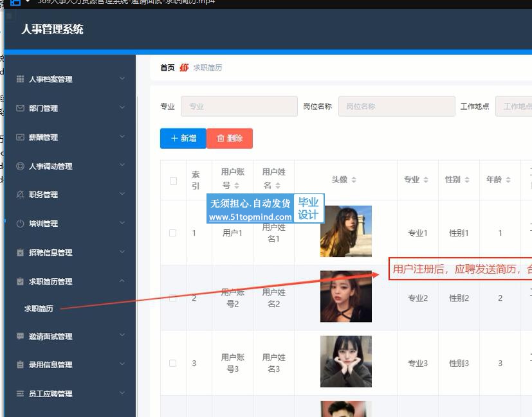Click the 索引 column header
The width and height of the screenshot is (532, 417).
click(x=196, y=180)
